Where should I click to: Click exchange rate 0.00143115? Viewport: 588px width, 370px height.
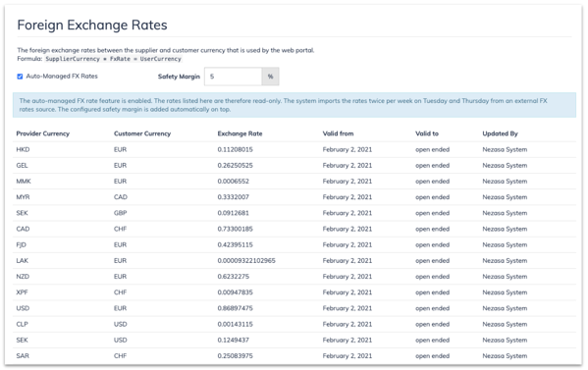[236, 324]
